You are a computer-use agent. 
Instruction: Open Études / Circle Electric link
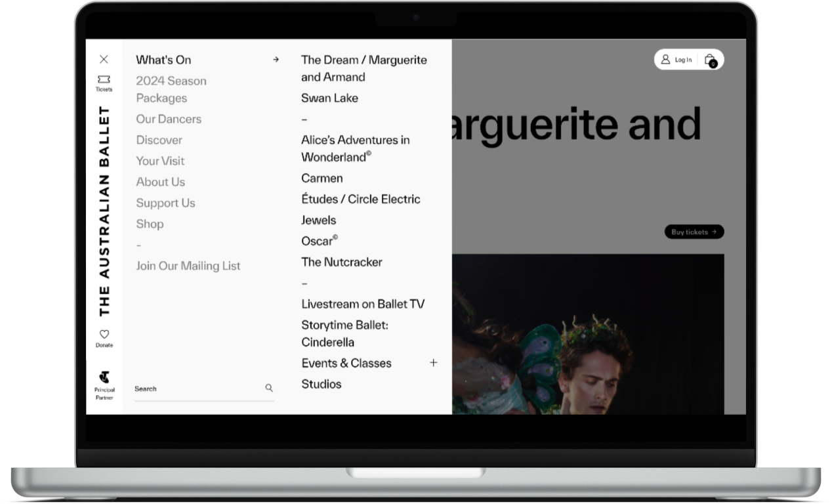(360, 199)
